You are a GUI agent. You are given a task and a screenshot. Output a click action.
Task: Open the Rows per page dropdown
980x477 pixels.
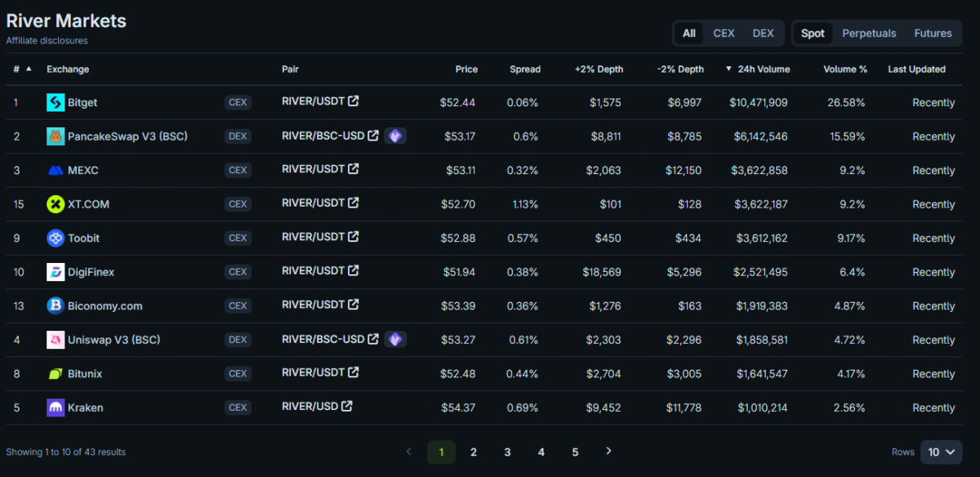pos(940,452)
